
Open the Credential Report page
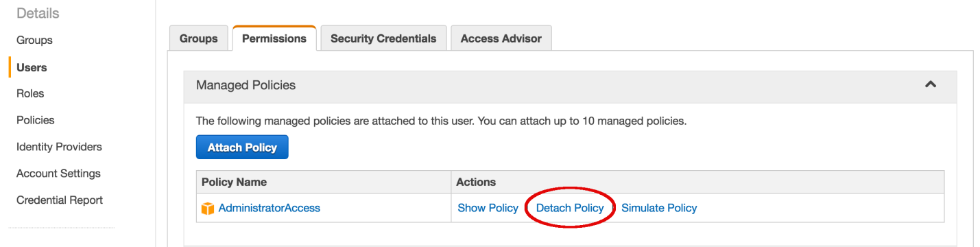[x=60, y=200]
